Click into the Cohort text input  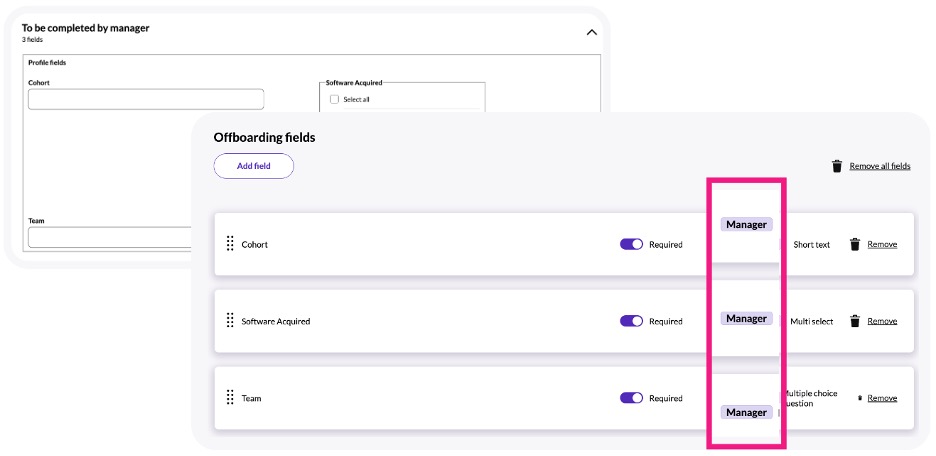tap(146, 99)
